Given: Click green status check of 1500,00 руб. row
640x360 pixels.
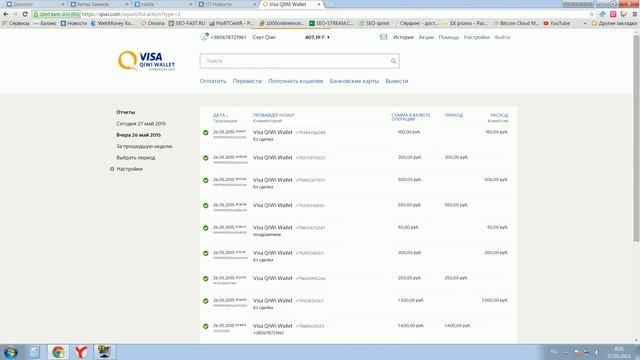Looking at the screenshot, I should (x=206, y=301).
